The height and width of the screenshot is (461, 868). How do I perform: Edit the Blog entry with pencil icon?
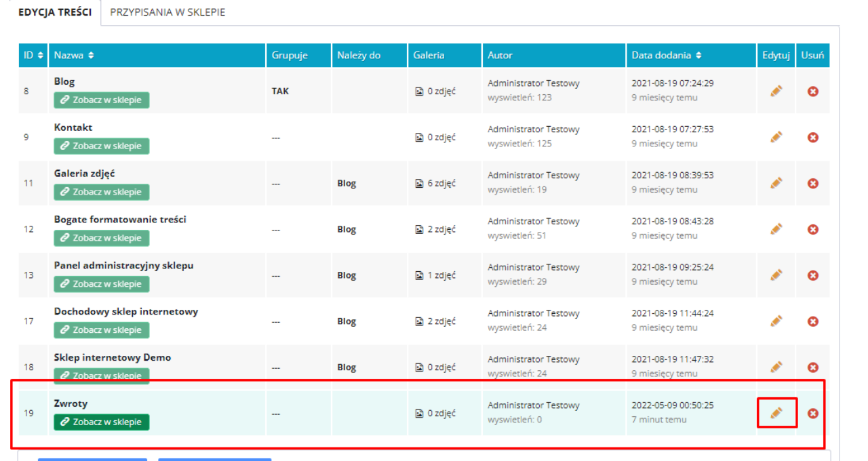point(776,91)
